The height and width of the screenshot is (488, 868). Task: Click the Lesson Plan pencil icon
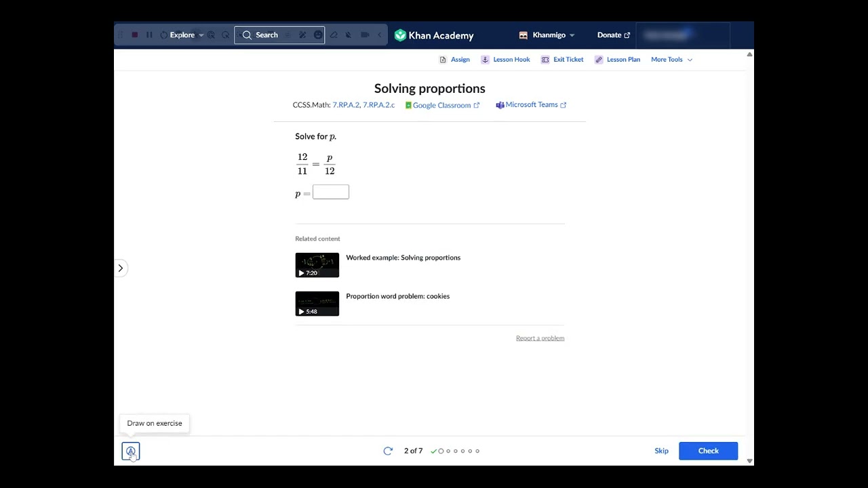pos(599,60)
